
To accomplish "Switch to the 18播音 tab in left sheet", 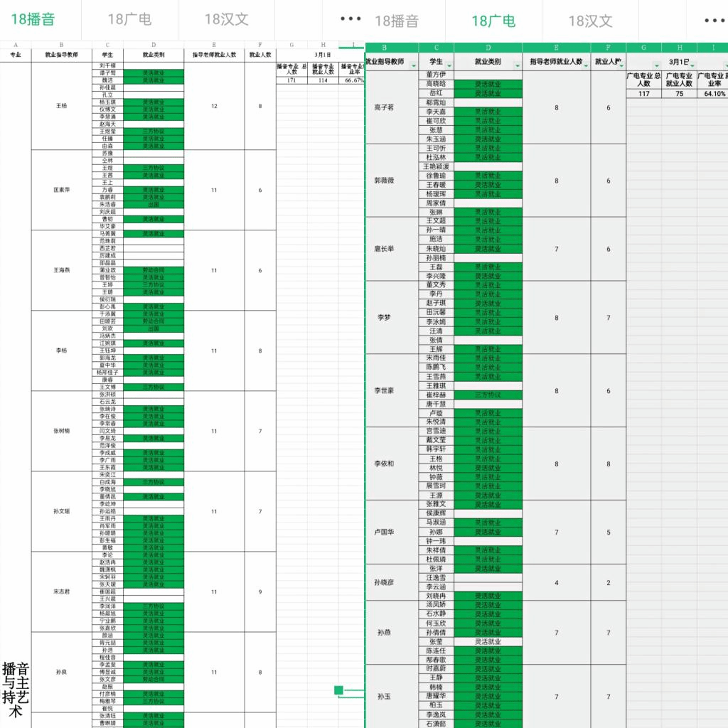I will tap(33, 19).
